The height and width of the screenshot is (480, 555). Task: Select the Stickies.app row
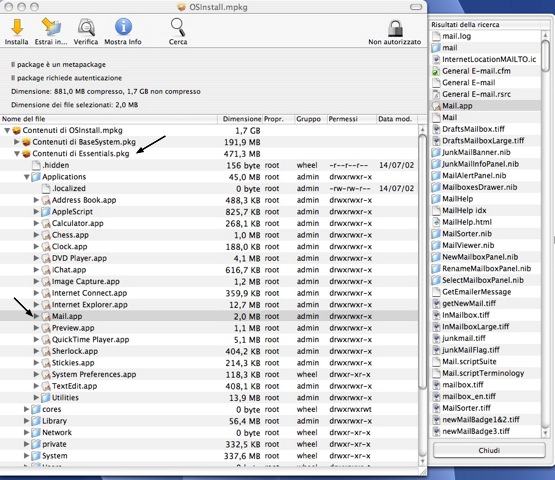click(x=209, y=363)
